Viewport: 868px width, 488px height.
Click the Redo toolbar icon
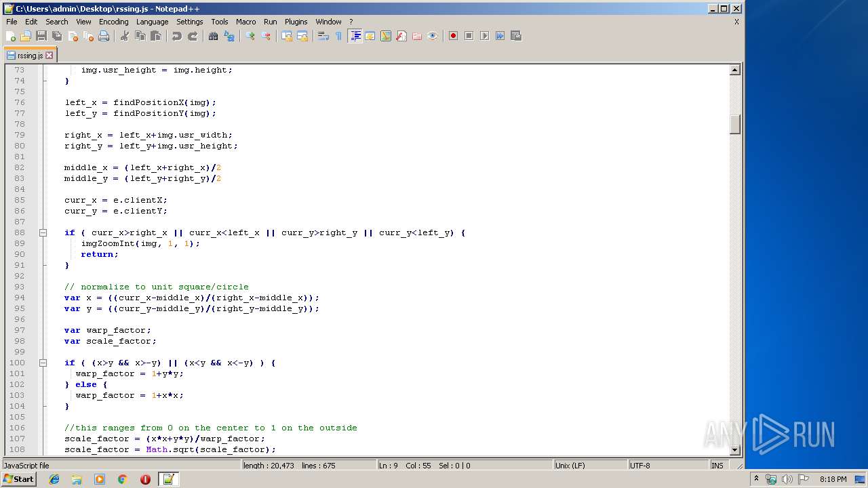(193, 36)
